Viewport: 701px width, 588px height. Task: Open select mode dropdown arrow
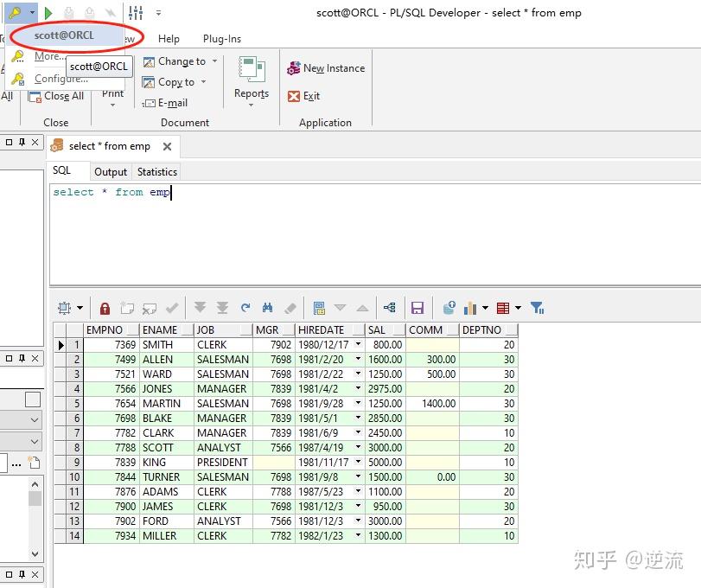(80, 308)
